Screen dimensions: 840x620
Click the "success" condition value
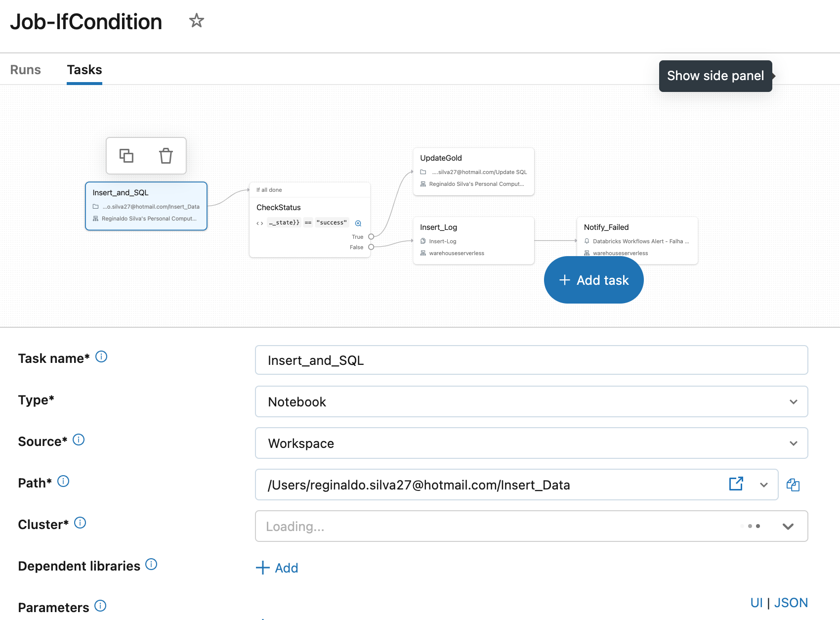[x=332, y=222]
